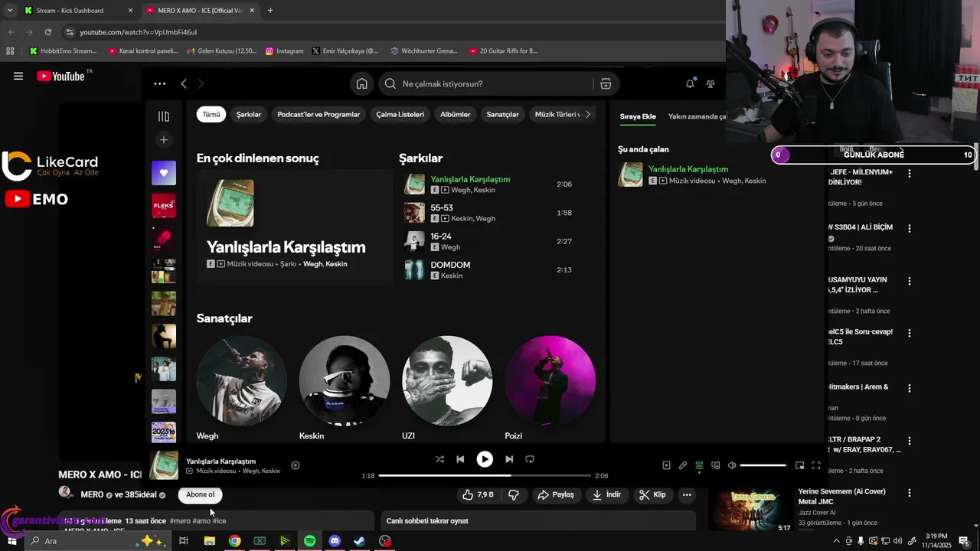Image resolution: width=980 pixels, height=551 pixels.
Task: Select the Sanatçılar filter chip
Action: tap(503, 114)
